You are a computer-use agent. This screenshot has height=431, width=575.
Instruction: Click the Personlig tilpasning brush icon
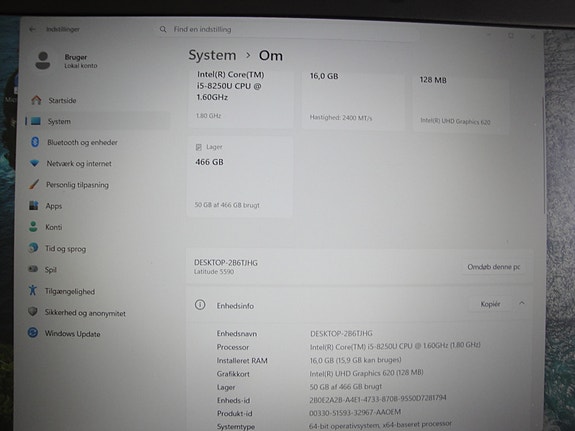[x=34, y=184]
